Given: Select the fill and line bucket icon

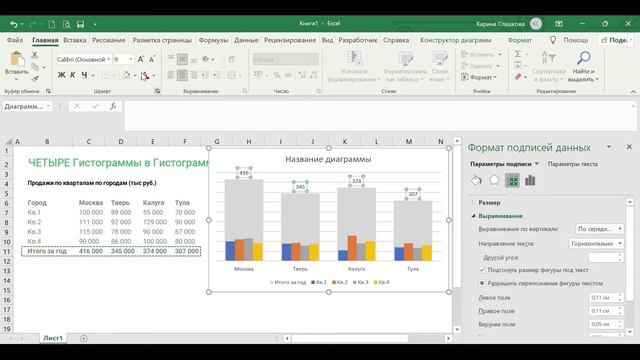Looking at the screenshot, I should [x=476, y=180].
